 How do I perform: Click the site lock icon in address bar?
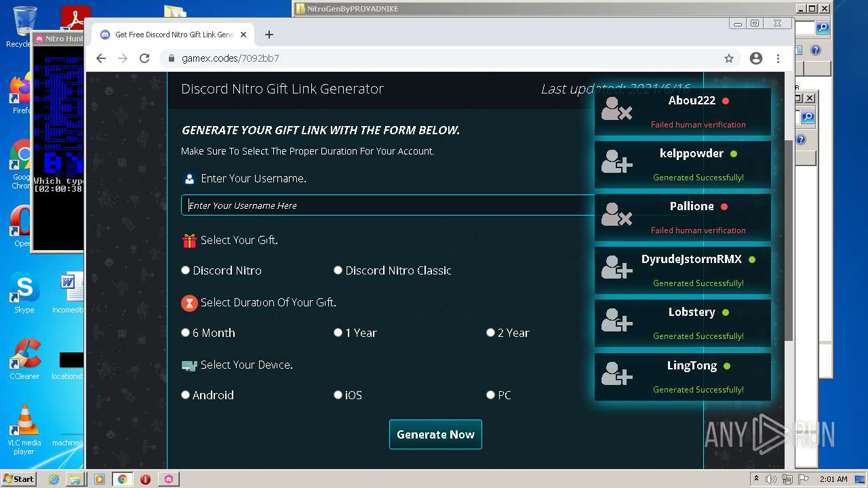[x=172, y=58]
